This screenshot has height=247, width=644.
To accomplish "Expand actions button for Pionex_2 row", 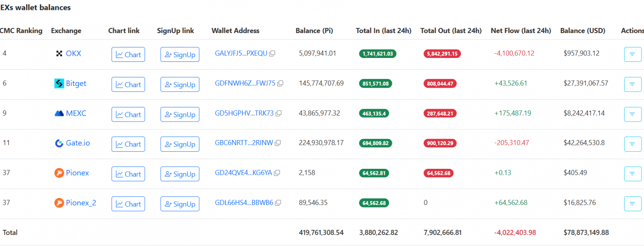I will pos(632,204).
